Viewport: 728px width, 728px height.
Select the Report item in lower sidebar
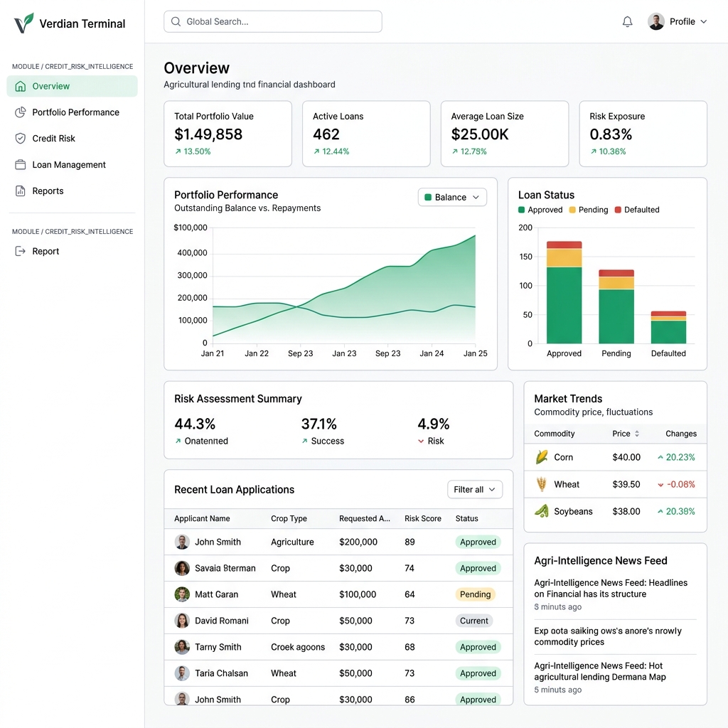(x=72, y=251)
